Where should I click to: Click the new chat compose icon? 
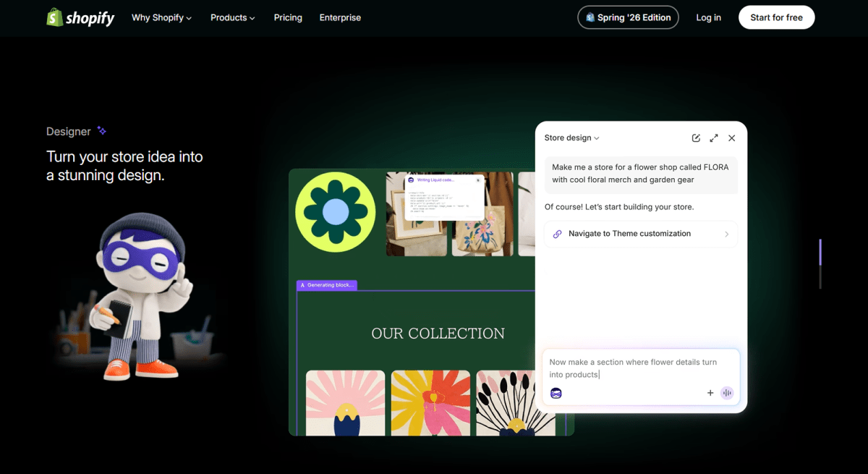click(696, 137)
